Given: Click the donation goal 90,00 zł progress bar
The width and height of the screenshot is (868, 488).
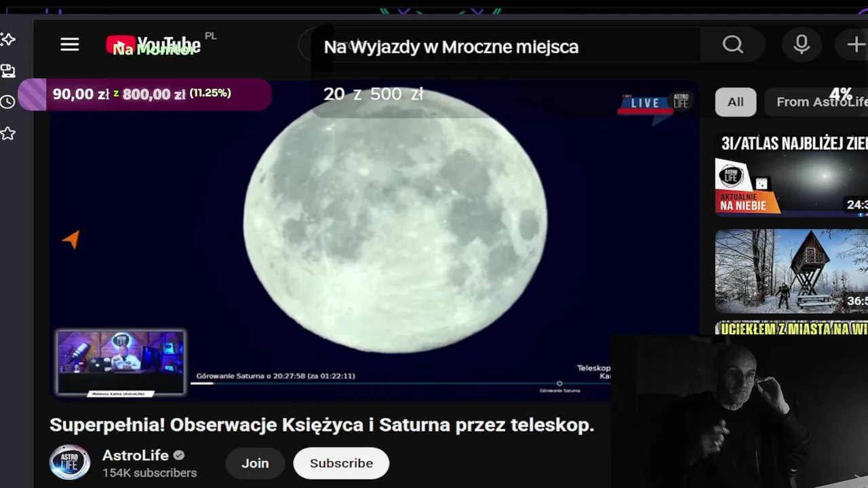Looking at the screenshot, I should pyautogui.click(x=145, y=94).
